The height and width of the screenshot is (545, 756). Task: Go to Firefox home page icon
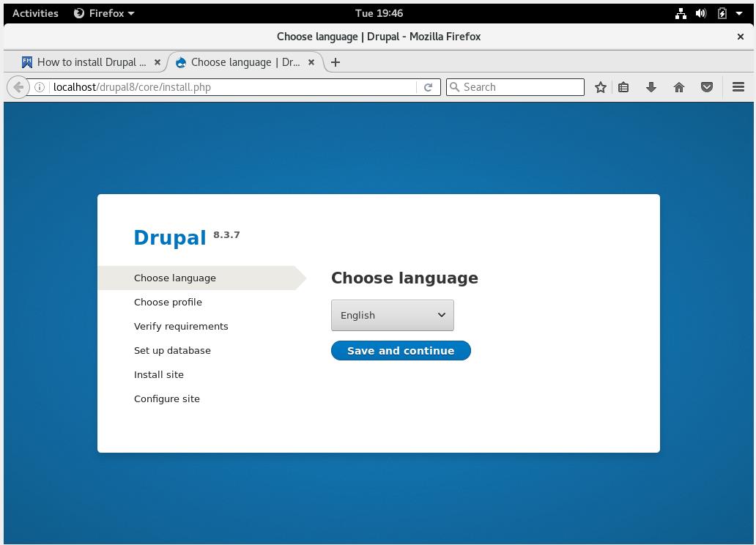click(x=679, y=87)
